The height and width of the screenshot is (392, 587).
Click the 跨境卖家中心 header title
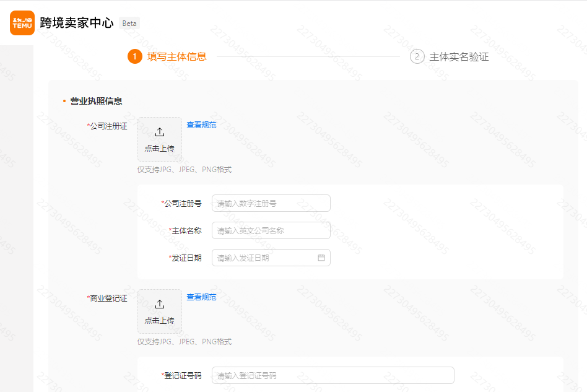pos(76,23)
